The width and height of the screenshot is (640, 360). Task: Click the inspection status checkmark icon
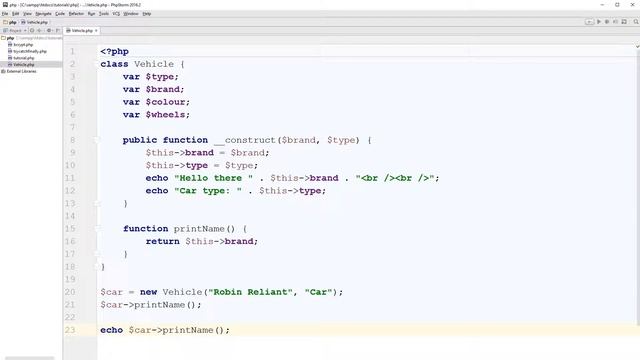[x=637, y=47]
